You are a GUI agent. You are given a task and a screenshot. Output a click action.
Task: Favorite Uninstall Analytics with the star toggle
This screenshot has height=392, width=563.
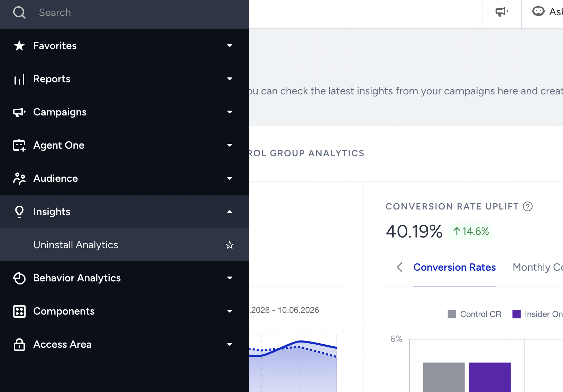[x=230, y=245]
